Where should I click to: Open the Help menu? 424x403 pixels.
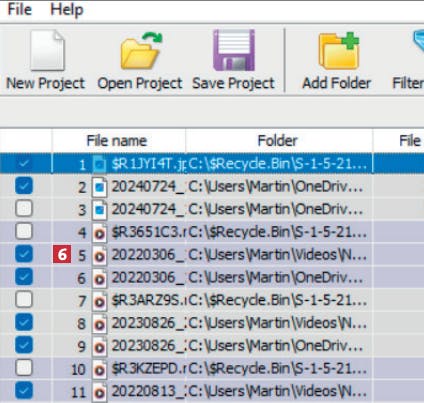[67, 9]
